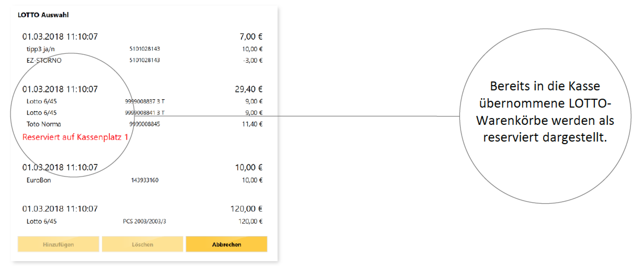Select the 29,40 € basket header
This screenshot has width=644, height=269.
(142, 89)
